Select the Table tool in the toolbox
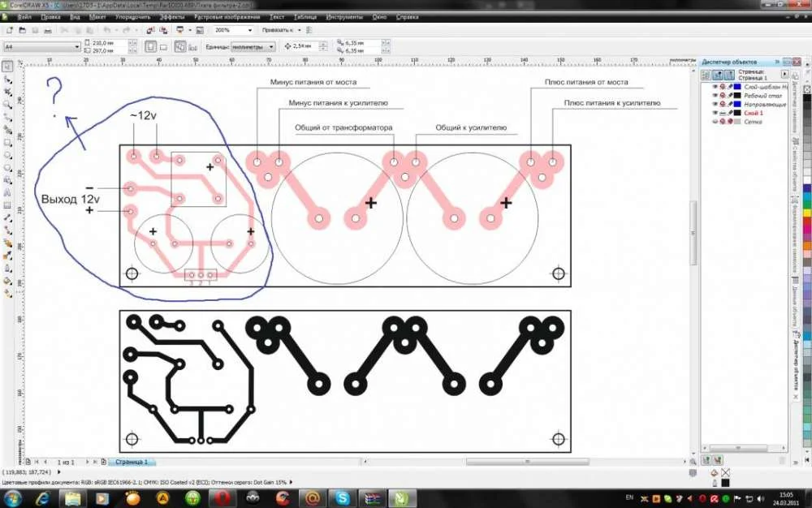812x508 pixels. (7, 205)
